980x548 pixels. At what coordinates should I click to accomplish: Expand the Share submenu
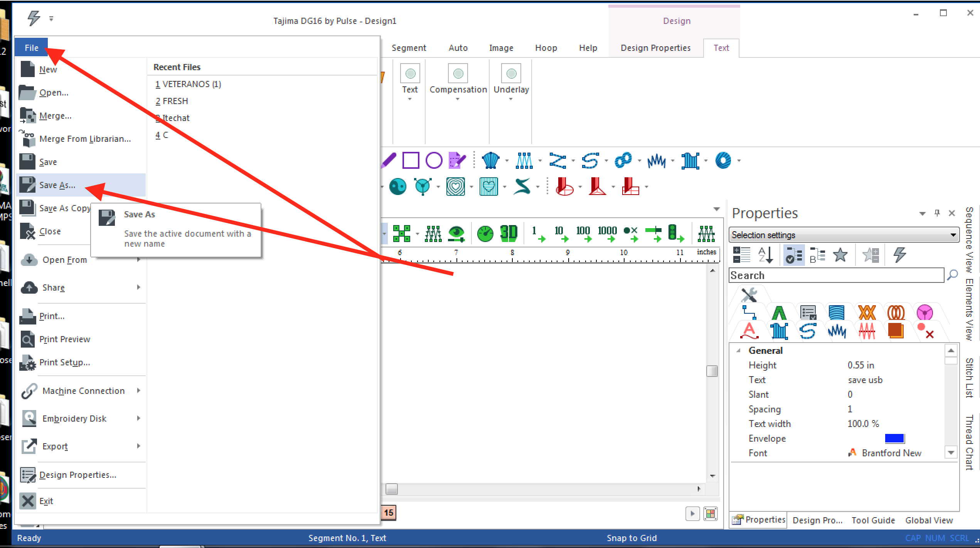(81, 287)
